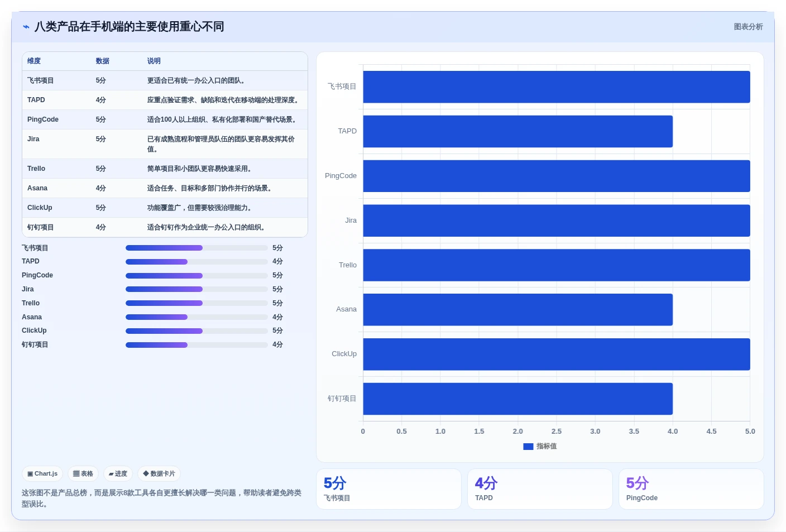Select the PingCode table row name
The width and height of the screenshot is (786, 532).
coord(43,119)
